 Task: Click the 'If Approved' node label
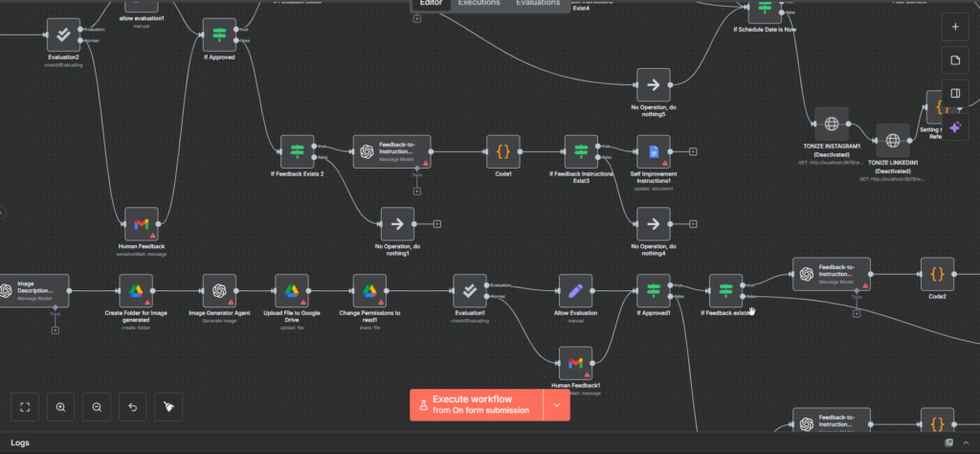(x=219, y=57)
